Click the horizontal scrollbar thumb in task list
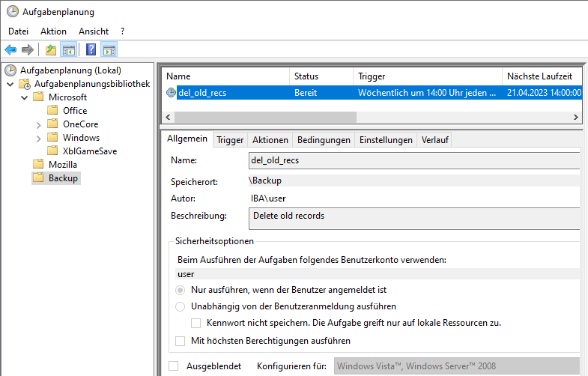This screenshot has width=588, height=376. click(265, 118)
